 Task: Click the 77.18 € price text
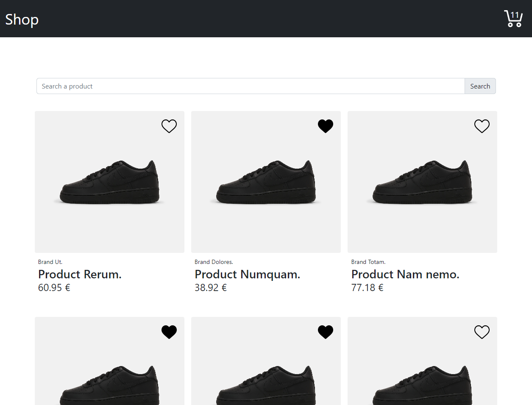pyautogui.click(x=367, y=288)
